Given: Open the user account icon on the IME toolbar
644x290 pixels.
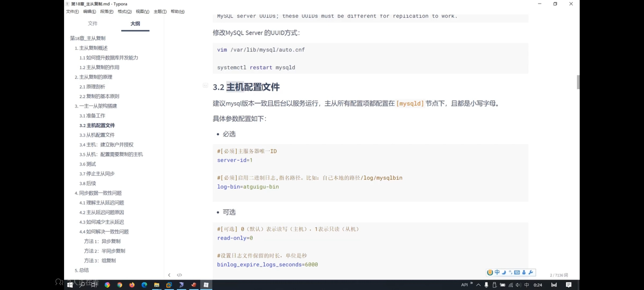Looking at the screenshot, I should (x=524, y=272).
